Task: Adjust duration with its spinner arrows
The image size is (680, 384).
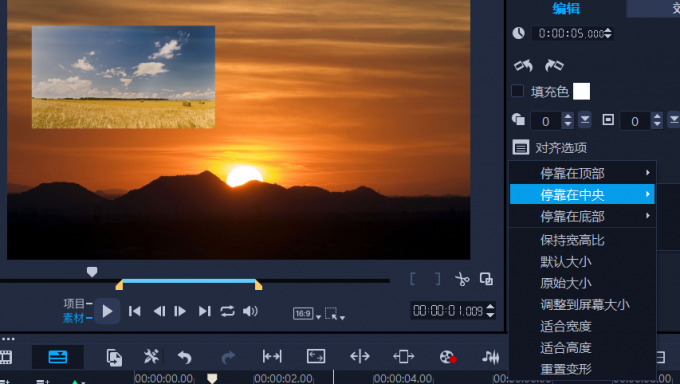Action: (608, 33)
